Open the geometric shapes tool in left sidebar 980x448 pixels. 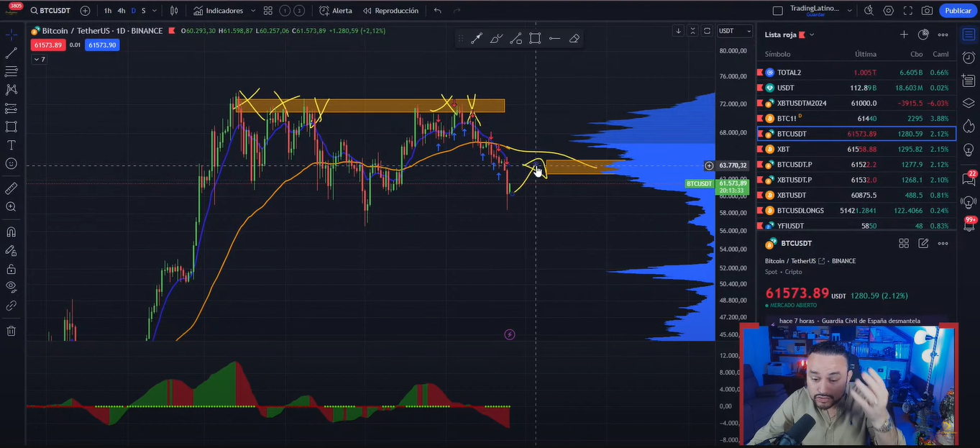coord(12,127)
